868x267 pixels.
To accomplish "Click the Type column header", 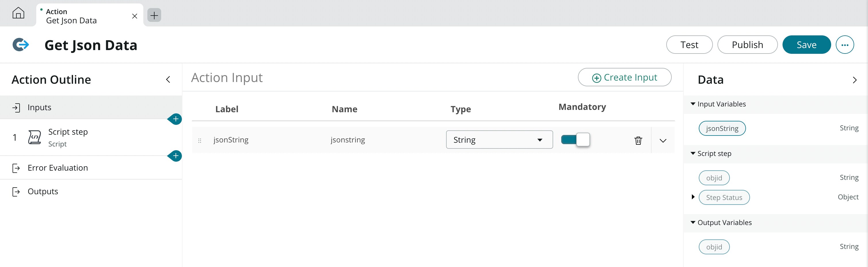I will coord(460,109).
